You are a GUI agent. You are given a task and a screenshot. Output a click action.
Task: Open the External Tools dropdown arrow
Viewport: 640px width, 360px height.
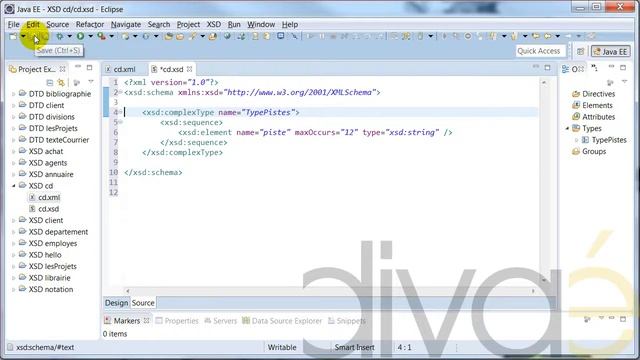click(111, 36)
